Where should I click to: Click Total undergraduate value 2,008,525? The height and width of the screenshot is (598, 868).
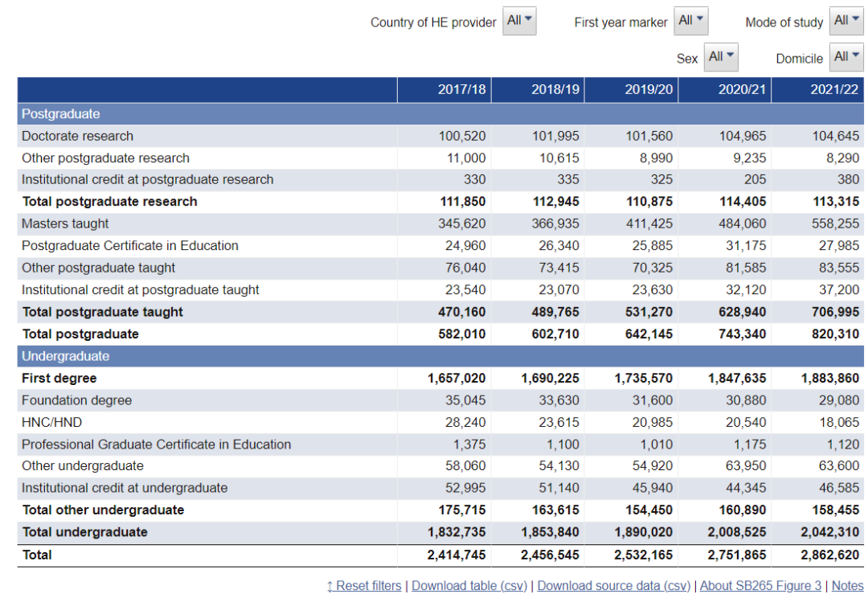click(x=737, y=532)
